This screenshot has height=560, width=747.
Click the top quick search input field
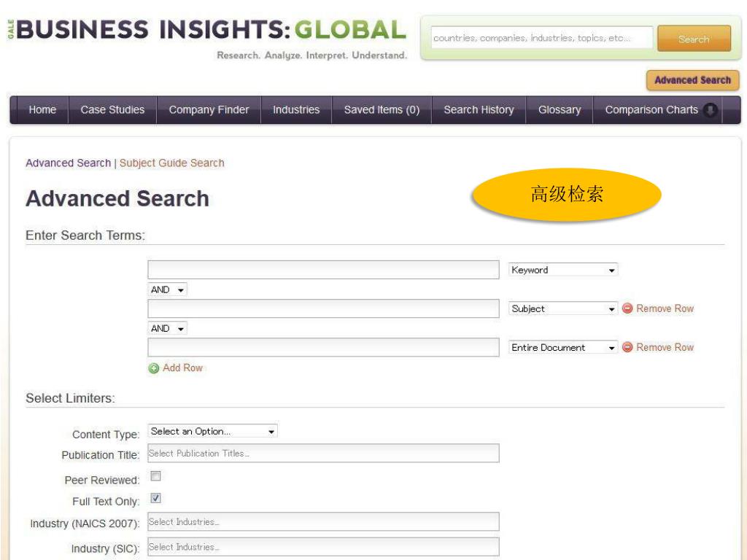click(542, 38)
